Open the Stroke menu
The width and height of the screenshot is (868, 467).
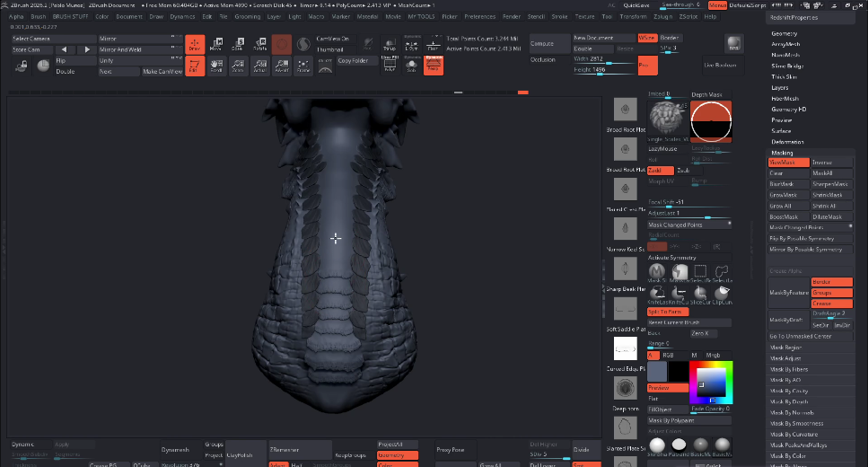point(559,17)
